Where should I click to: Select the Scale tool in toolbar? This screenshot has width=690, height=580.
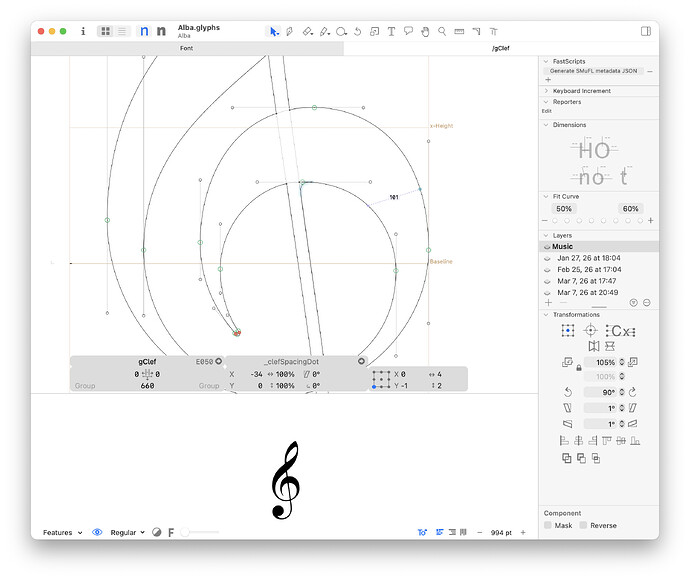pos(374,32)
